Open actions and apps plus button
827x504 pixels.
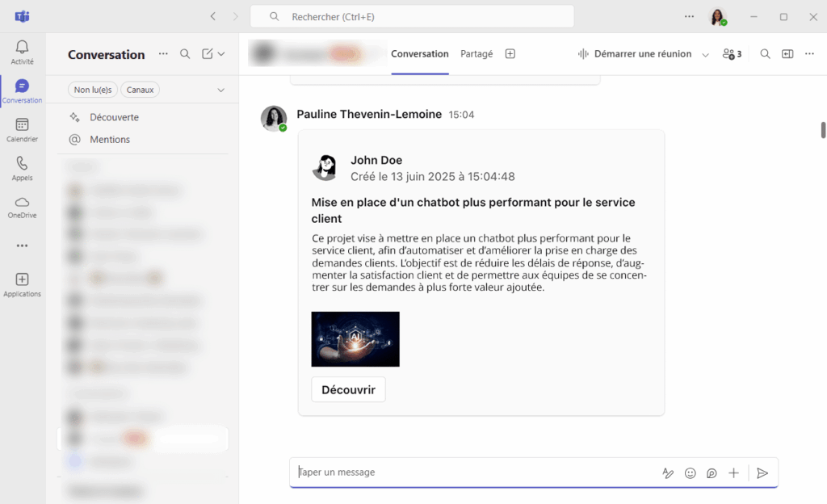click(733, 472)
